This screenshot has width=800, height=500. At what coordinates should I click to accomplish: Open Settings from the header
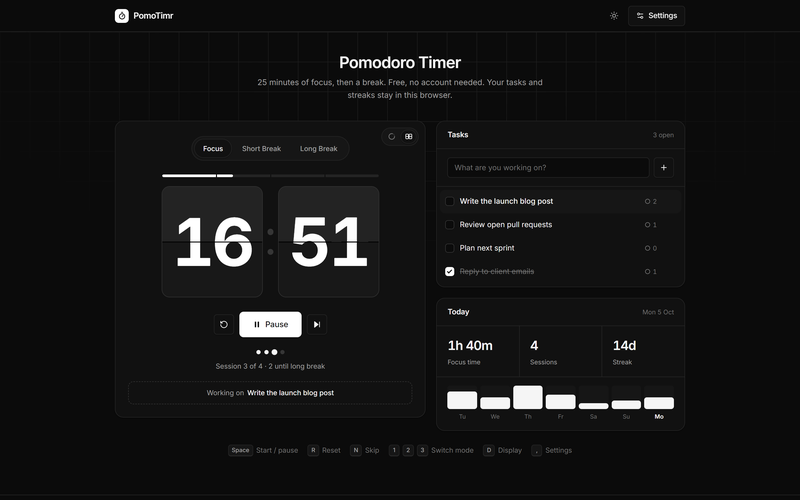[x=656, y=16]
